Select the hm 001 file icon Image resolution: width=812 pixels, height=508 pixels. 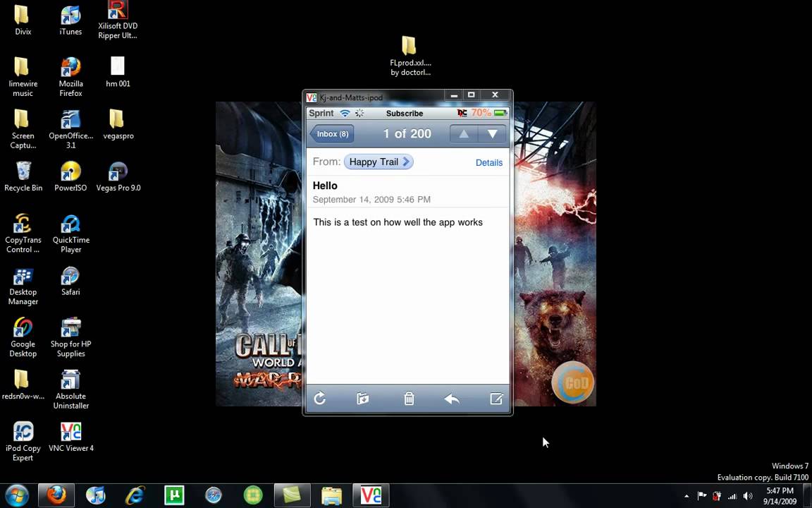118,71
